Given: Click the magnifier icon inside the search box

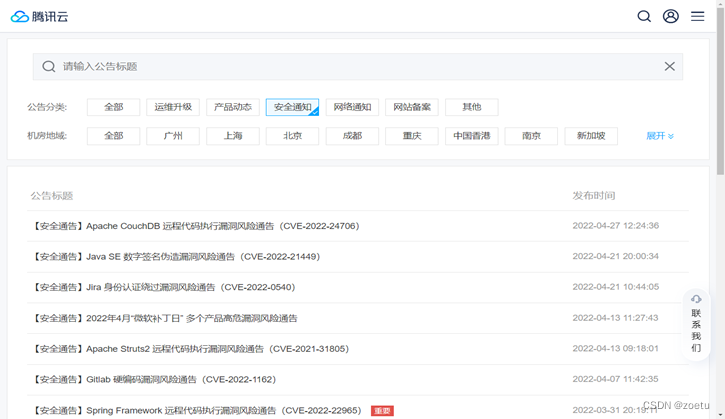Looking at the screenshot, I should [49, 67].
